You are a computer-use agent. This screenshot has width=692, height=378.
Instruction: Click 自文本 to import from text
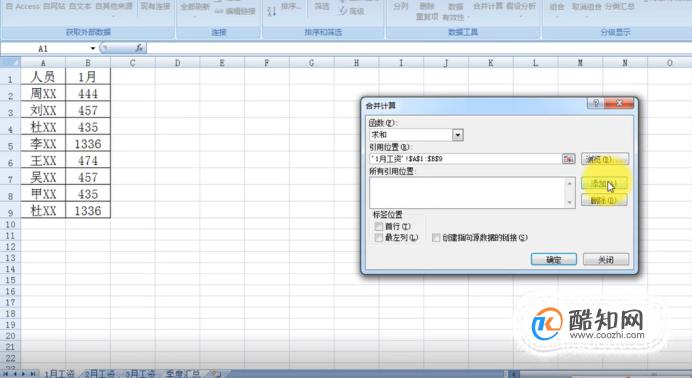tap(80, 7)
